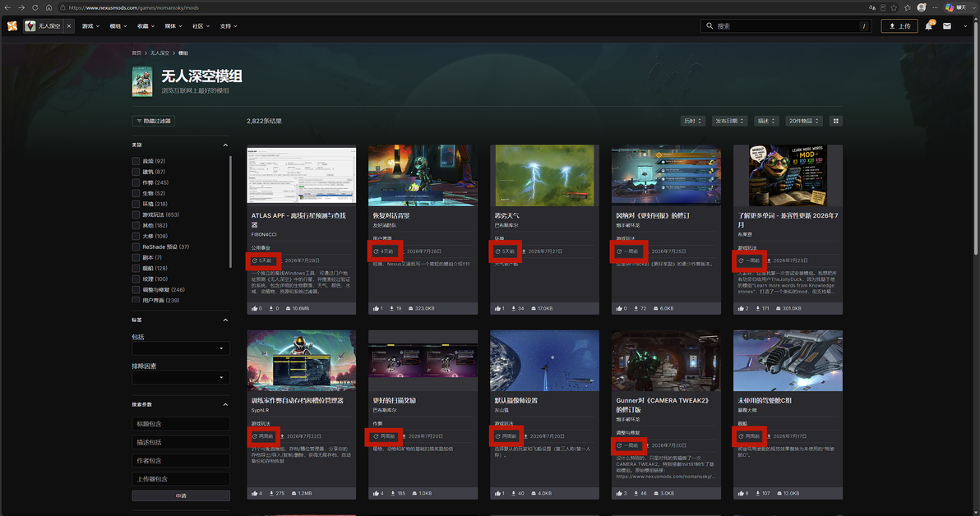The image size is (980, 516).
Task: Reload page using browser refresh icon
Action: coord(35,7)
